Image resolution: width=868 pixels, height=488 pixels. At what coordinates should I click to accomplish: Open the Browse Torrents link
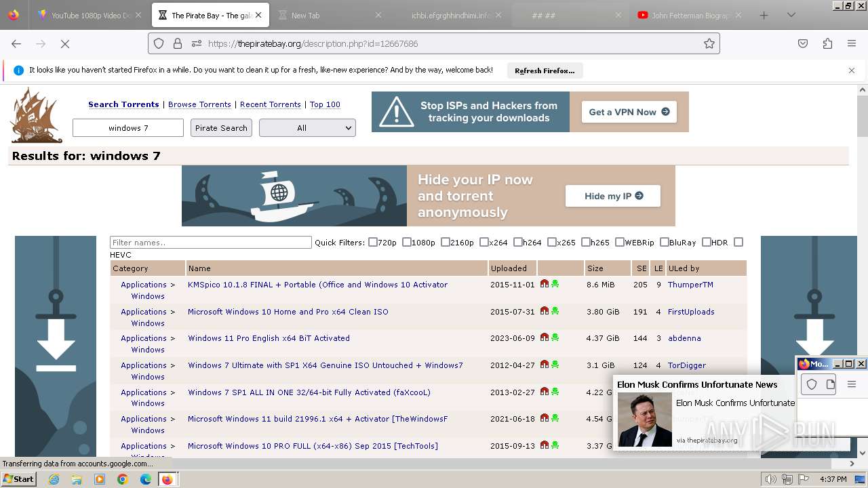199,104
